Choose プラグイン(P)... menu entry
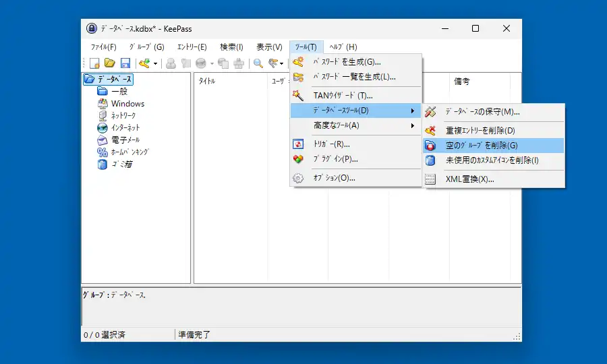 tap(355, 159)
